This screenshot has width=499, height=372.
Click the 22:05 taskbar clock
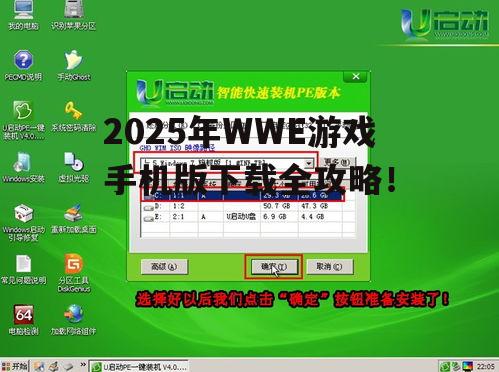(x=485, y=367)
